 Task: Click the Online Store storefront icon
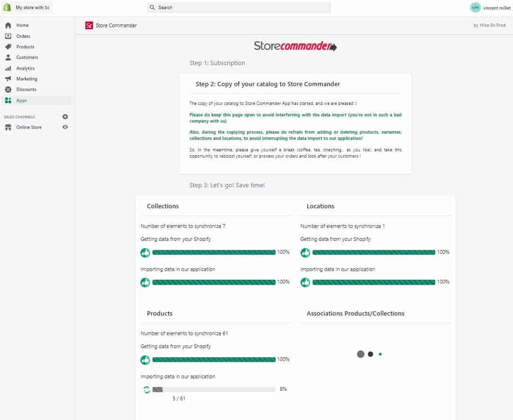tap(8, 127)
